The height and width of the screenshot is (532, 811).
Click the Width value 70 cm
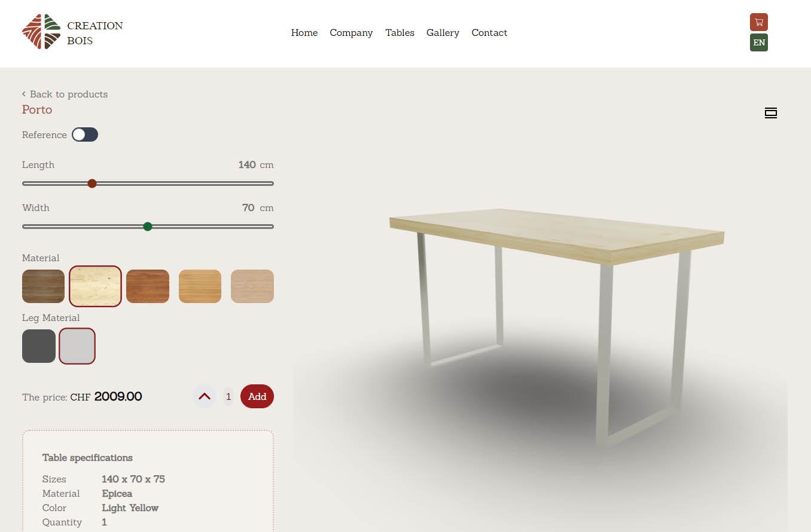[x=258, y=207]
